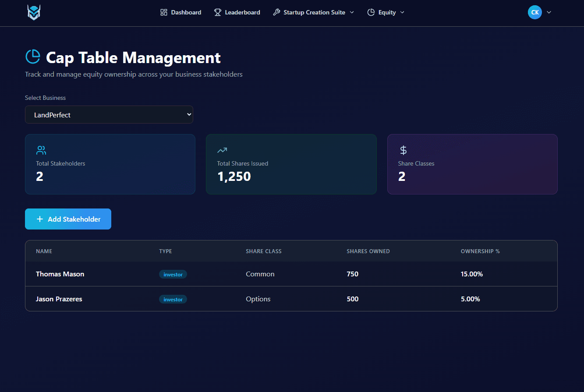Open the Dashboard menu item
Screen dimensions: 584x392
(186, 12)
